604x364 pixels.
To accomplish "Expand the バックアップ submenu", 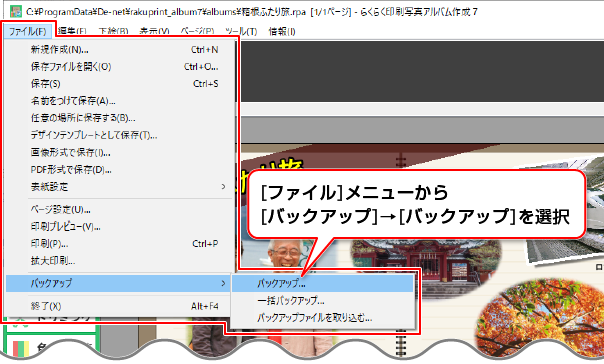I will pos(119,283).
